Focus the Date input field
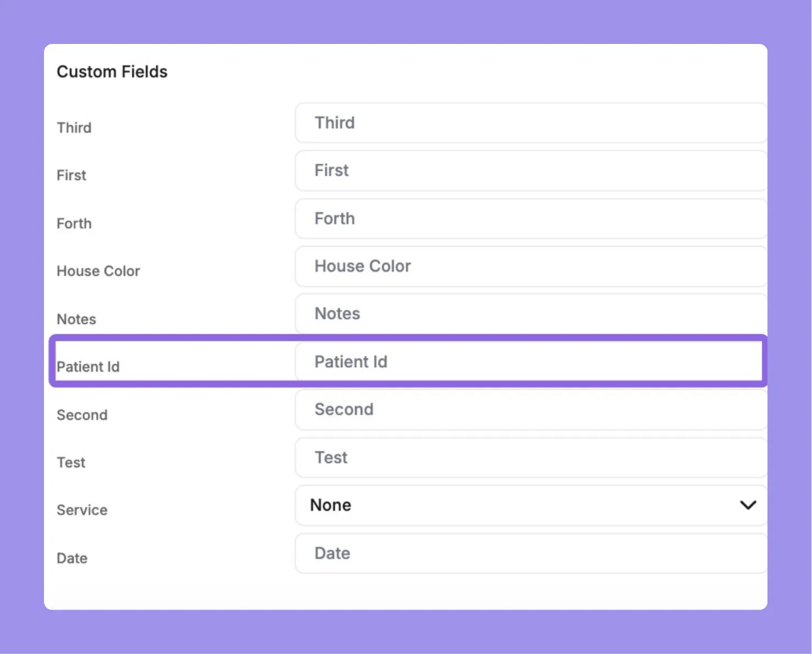The image size is (812, 654). (531, 553)
